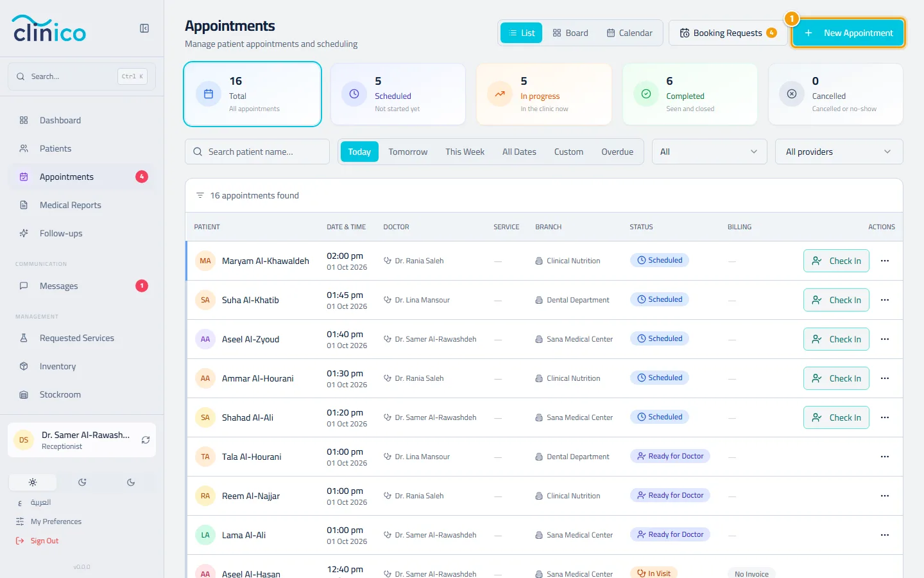Open the three-dot menu for Maryam Al-Khawaldeh
Image resolution: width=924 pixels, height=578 pixels.
click(885, 261)
